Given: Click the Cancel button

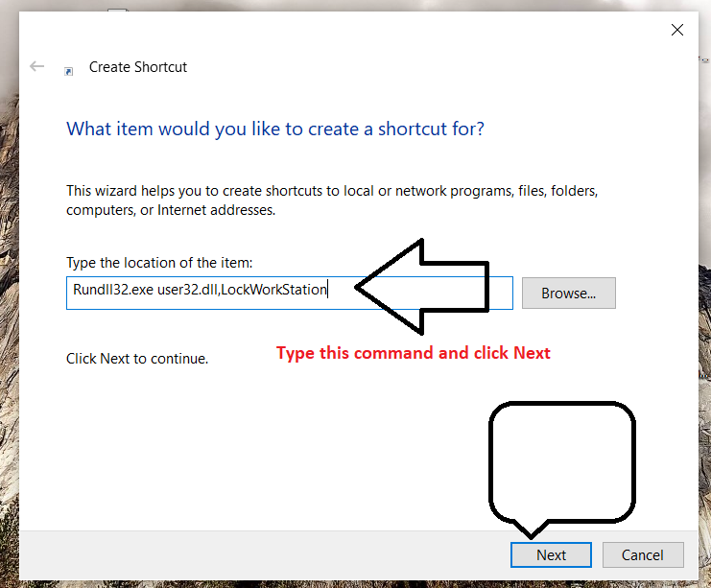Looking at the screenshot, I should tap(643, 554).
